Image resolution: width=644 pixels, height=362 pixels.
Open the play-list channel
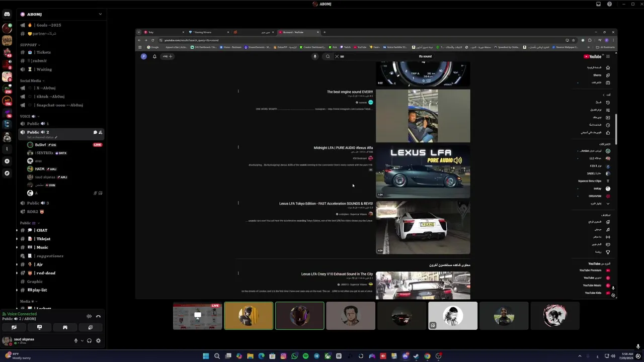point(60,290)
